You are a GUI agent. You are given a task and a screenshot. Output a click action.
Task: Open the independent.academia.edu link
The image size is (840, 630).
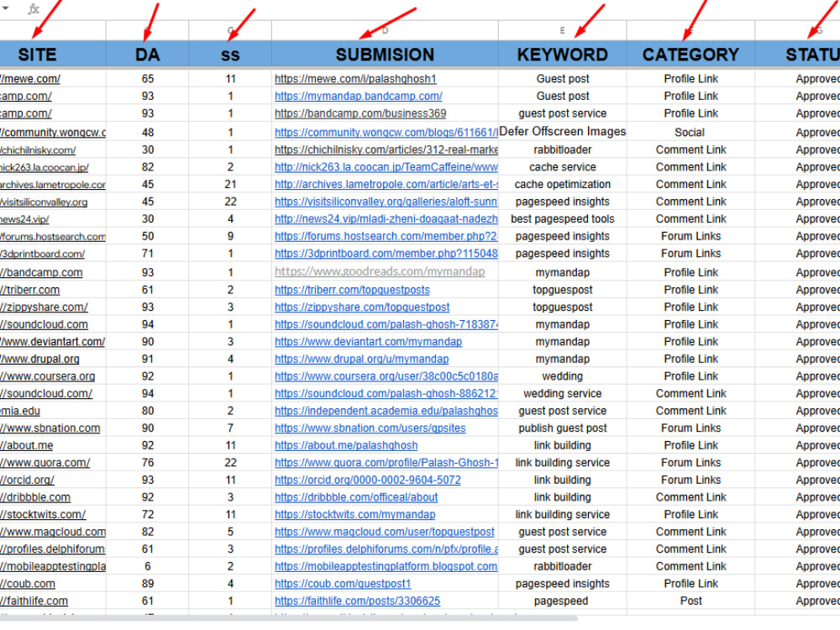click(x=386, y=411)
